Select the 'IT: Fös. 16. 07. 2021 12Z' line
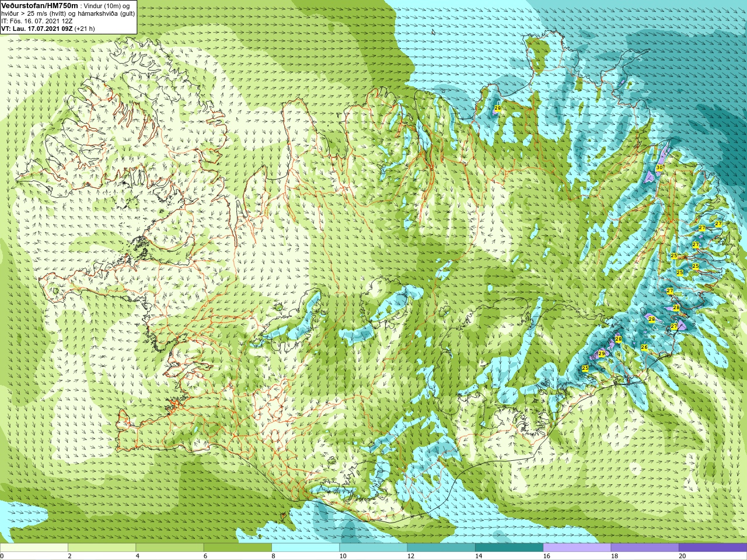 (x=37, y=21)
